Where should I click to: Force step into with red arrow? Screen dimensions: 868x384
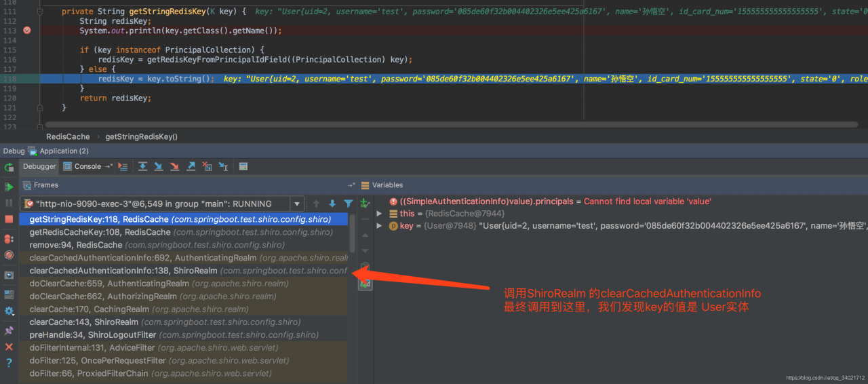[174, 166]
